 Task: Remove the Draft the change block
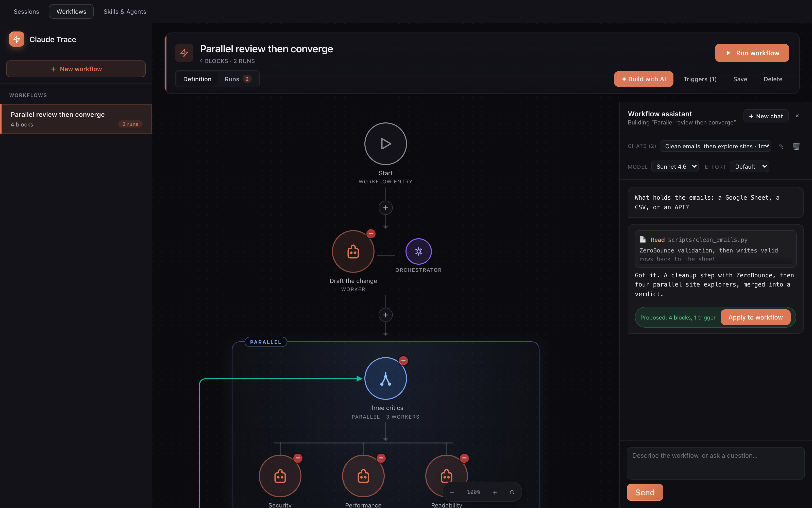point(371,233)
